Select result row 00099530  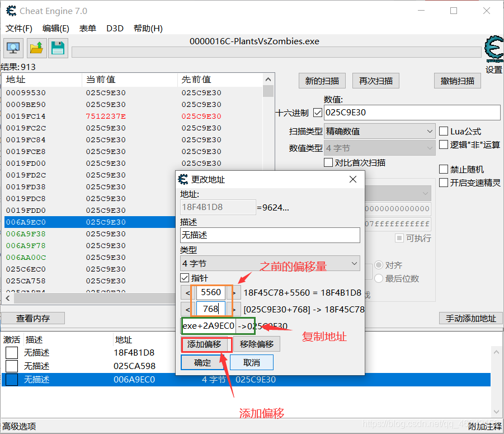coord(134,92)
